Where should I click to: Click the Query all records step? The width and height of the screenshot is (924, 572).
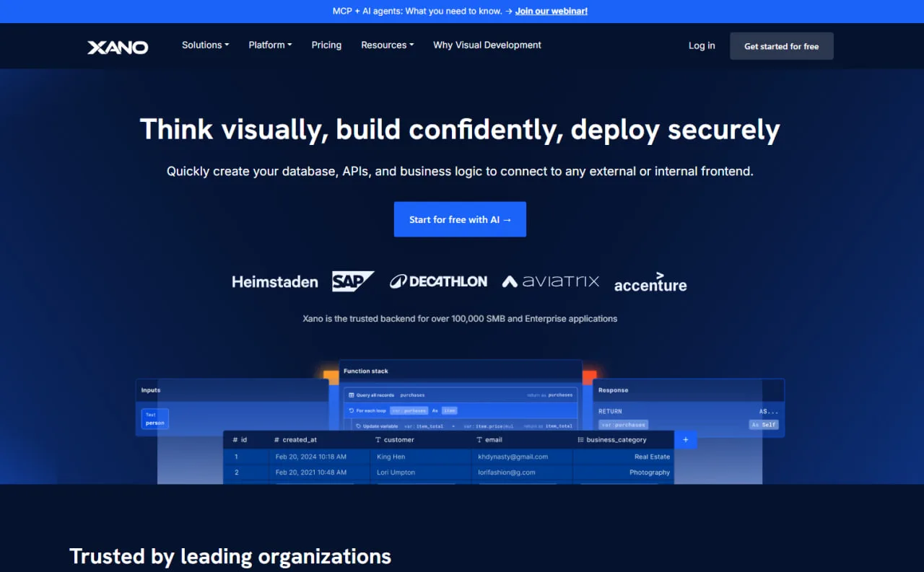pos(461,395)
